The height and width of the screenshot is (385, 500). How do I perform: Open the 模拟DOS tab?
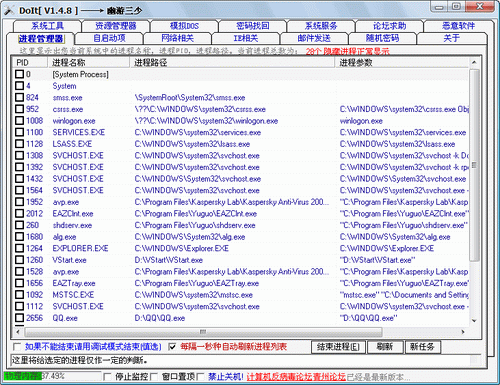(x=184, y=26)
